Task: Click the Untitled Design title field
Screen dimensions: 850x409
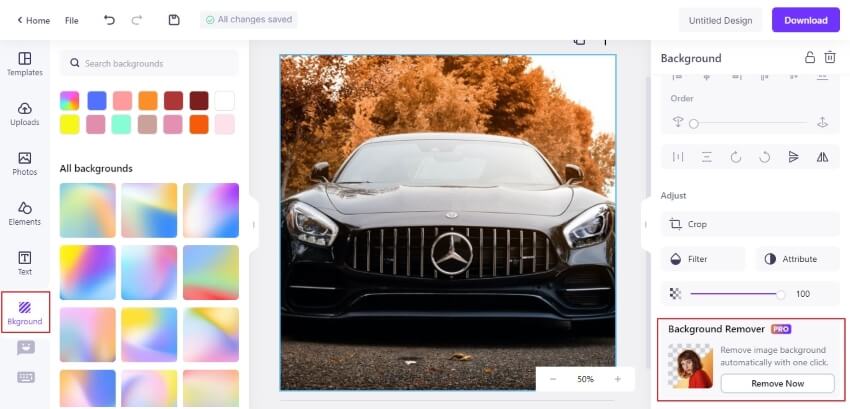Action: click(x=720, y=21)
